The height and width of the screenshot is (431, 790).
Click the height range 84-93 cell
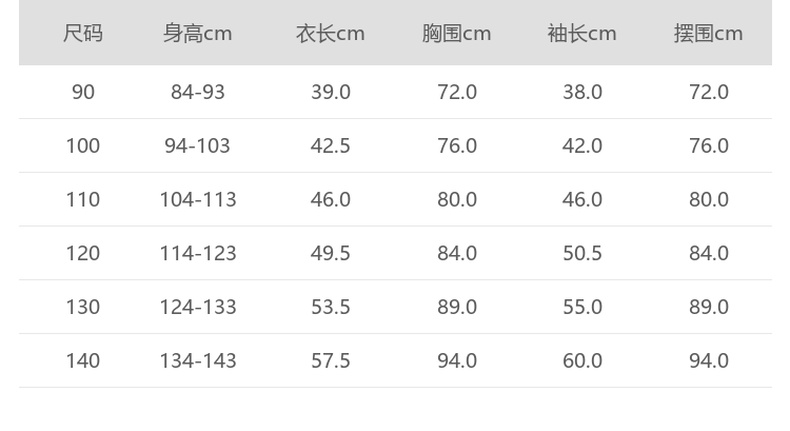pos(198,92)
